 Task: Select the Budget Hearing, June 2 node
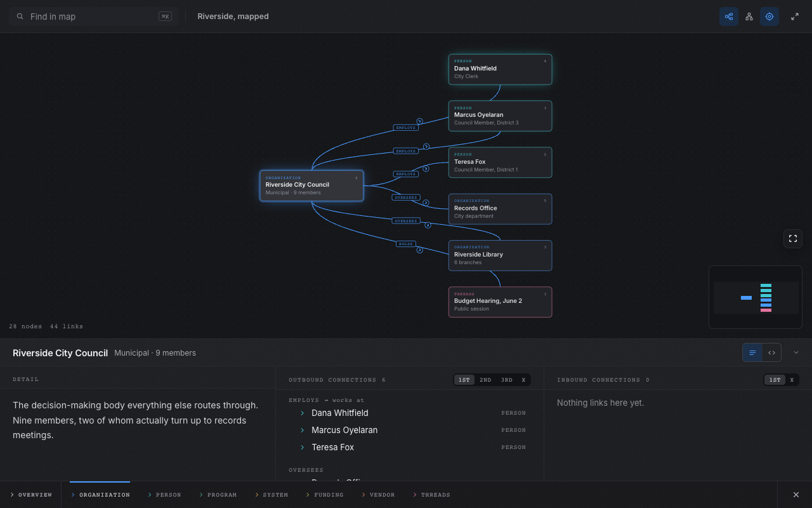click(500, 302)
